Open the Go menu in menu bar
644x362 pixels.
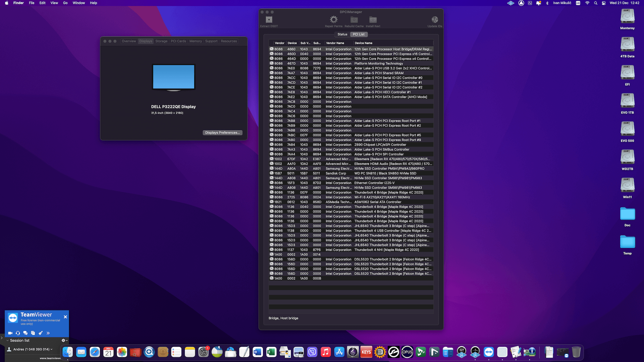(65, 3)
